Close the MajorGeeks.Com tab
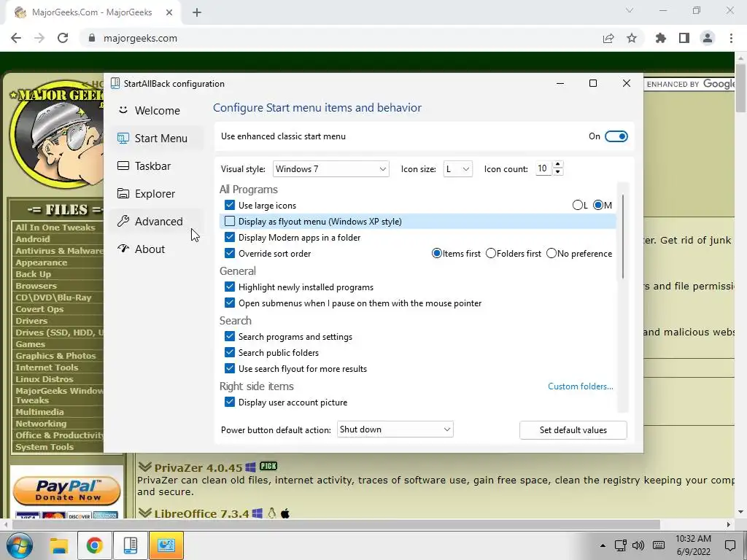The image size is (747, 560). point(169,13)
